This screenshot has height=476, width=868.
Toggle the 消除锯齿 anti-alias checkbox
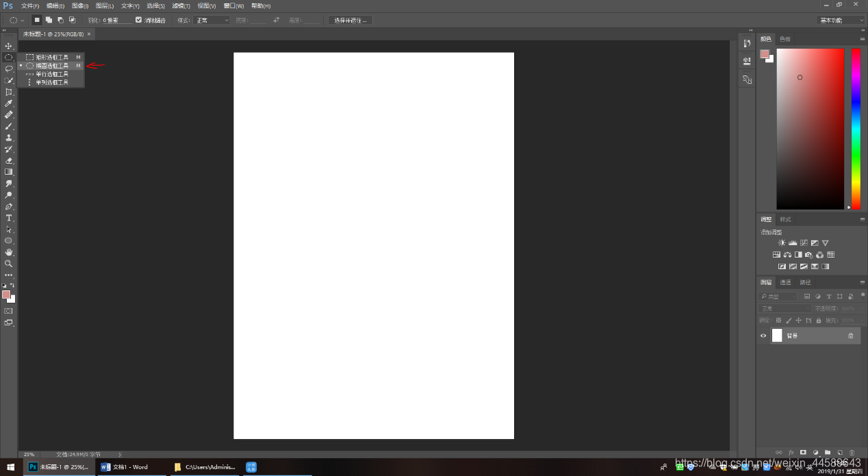pos(139,20)
